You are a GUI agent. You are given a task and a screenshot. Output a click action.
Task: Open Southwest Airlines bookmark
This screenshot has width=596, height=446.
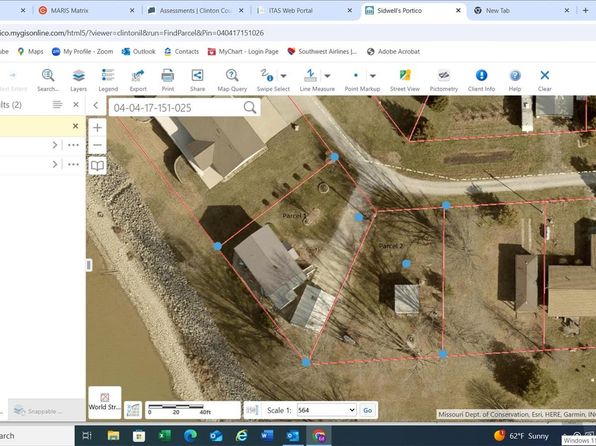tap(322, 51)
